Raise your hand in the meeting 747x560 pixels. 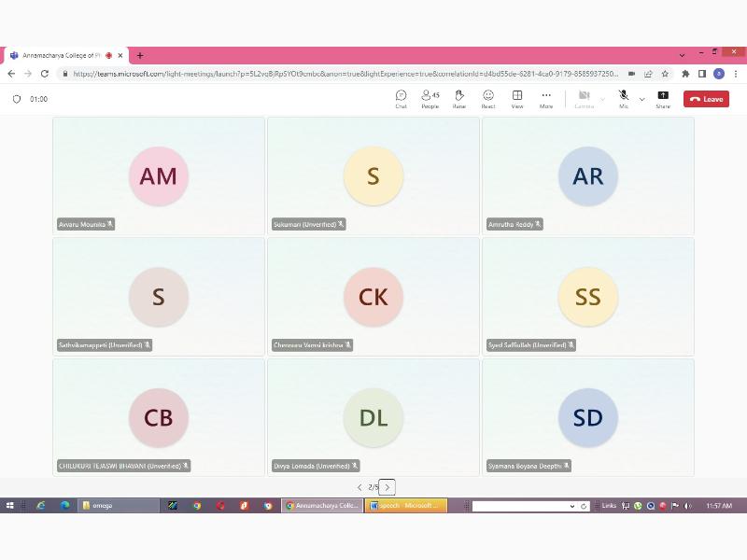(459, 99)
